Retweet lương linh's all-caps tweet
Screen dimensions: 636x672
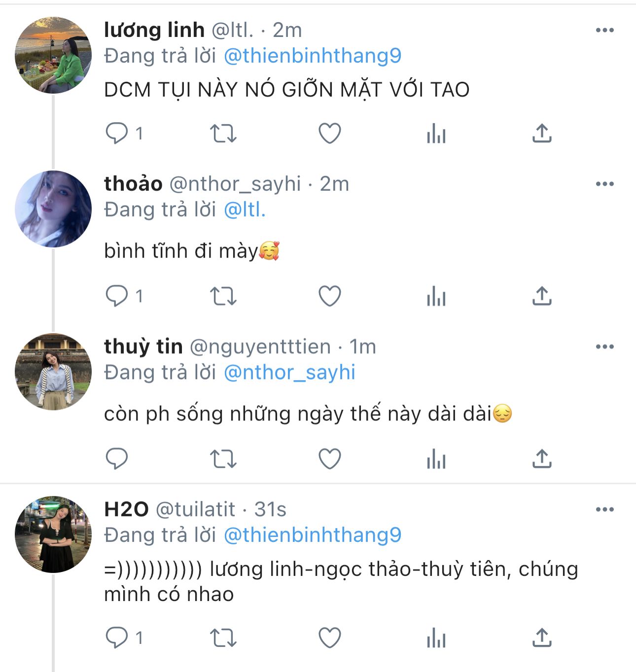(223, 133)
